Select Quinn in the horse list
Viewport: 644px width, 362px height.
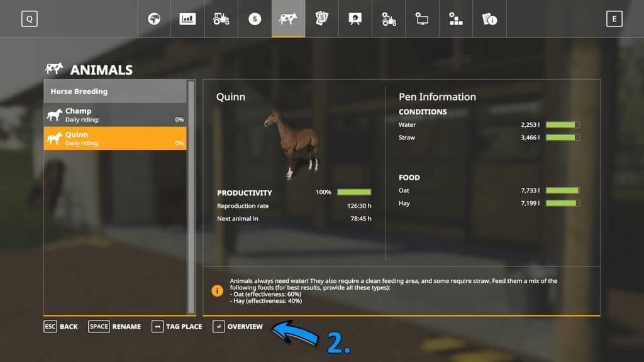(115, 138)
